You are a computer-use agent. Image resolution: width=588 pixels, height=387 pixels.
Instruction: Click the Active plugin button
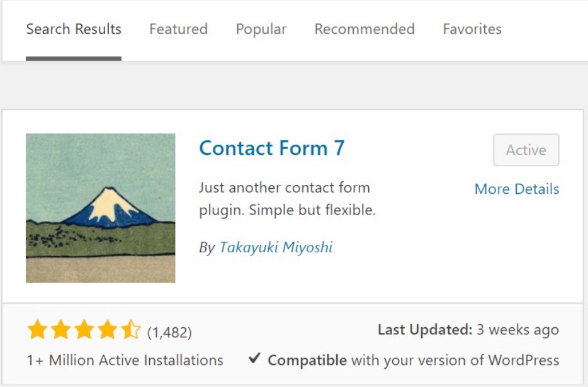click(526, 150)
